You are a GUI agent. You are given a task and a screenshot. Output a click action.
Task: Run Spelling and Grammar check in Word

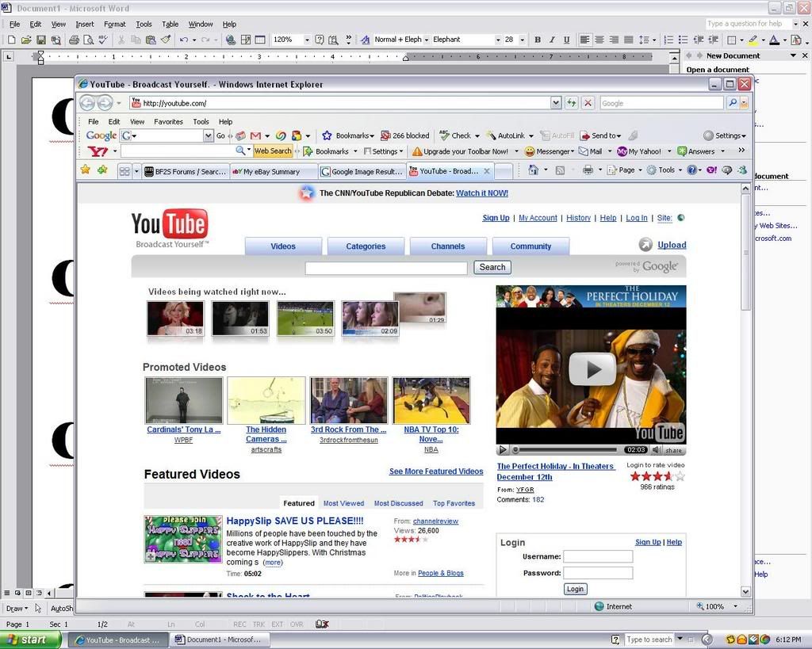pyautogui.click(x=103, y=40)
